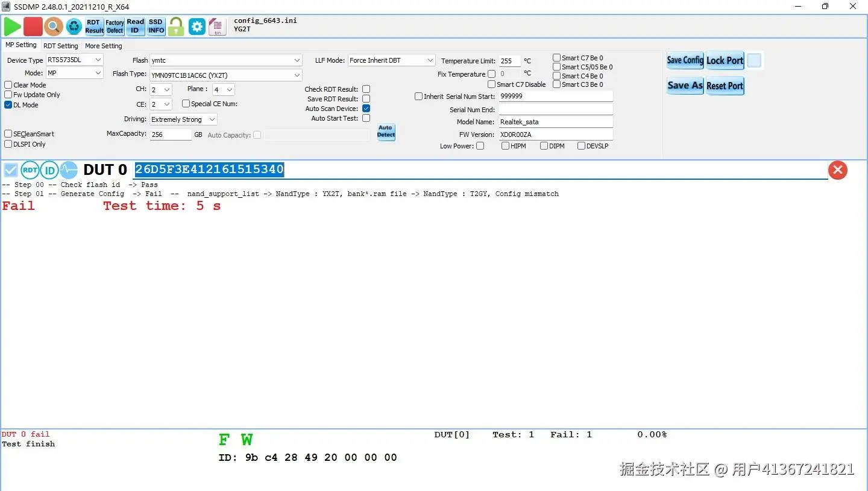868x491 pixels.
Task: Click the MaxCapacity input field
Action: click(171, 135)
